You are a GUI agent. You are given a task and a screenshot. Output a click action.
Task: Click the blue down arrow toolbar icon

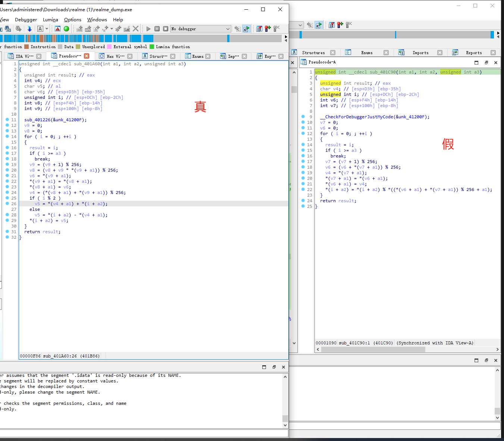coord(29,29)
